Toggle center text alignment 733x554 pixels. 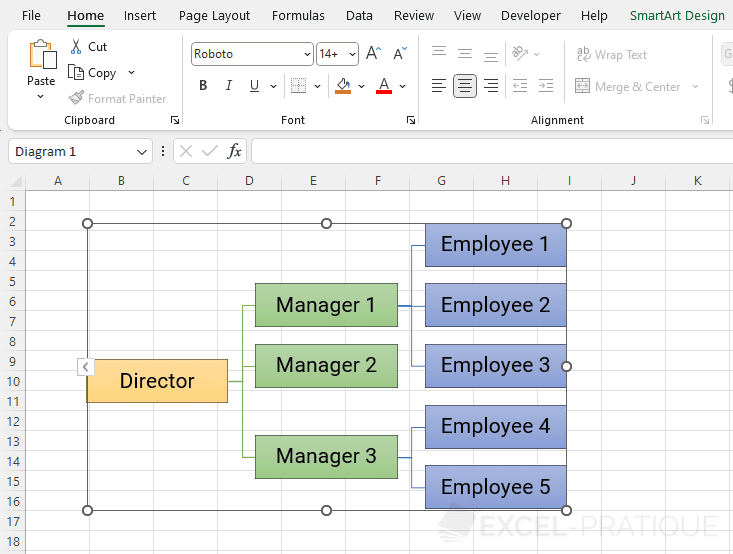465,86
